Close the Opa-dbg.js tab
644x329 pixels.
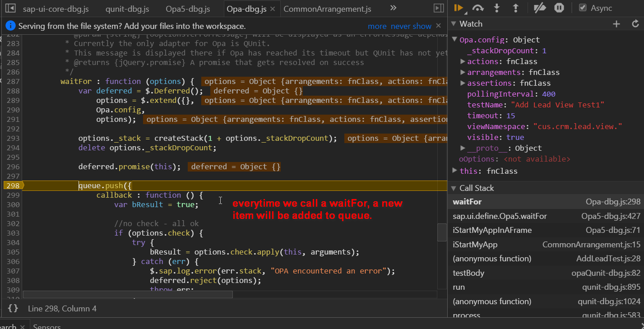[x=273, y=9]
